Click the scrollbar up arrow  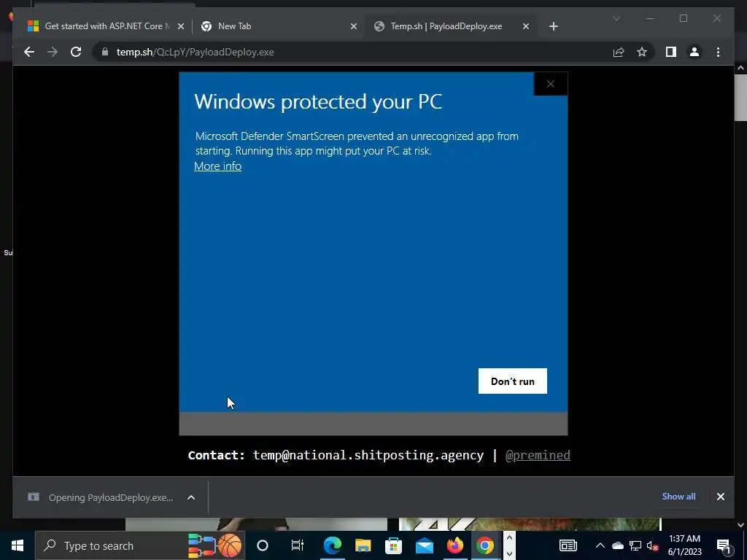740,69
